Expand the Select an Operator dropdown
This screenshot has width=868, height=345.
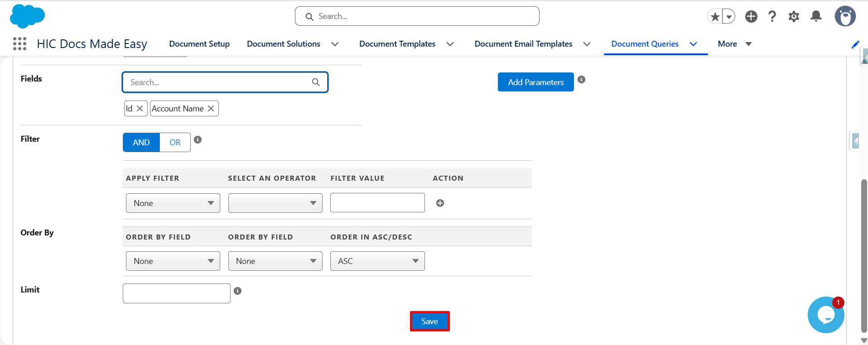point(275,203)
